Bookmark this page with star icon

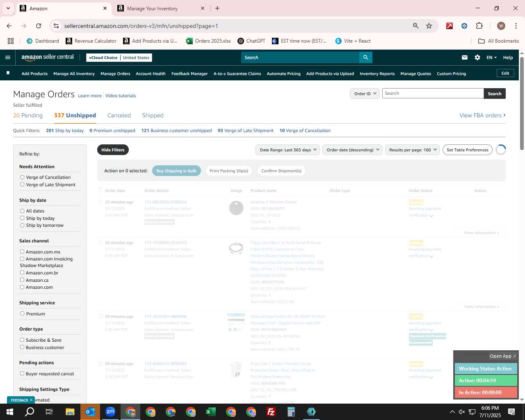tap(429, 26)
